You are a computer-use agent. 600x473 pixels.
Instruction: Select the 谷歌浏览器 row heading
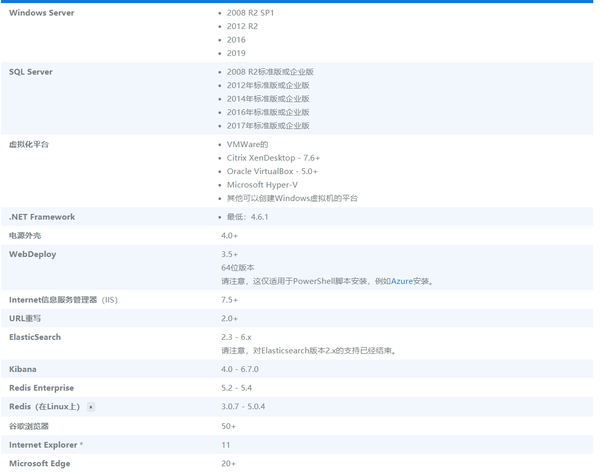click(x=29, y=427)
